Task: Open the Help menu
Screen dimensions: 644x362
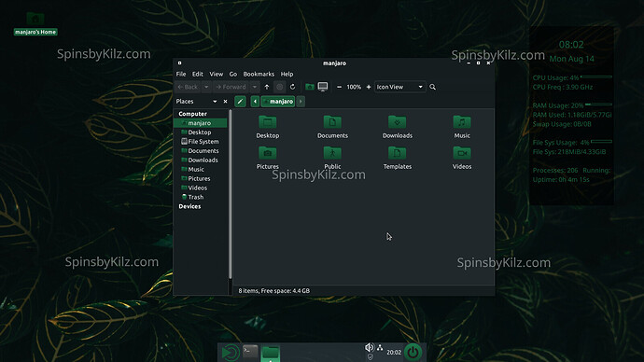Action: [x=287, y=75]
